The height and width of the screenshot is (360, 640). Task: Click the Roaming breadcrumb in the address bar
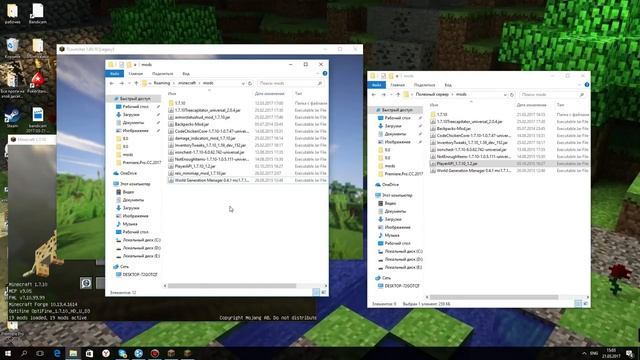click(162, 83)
